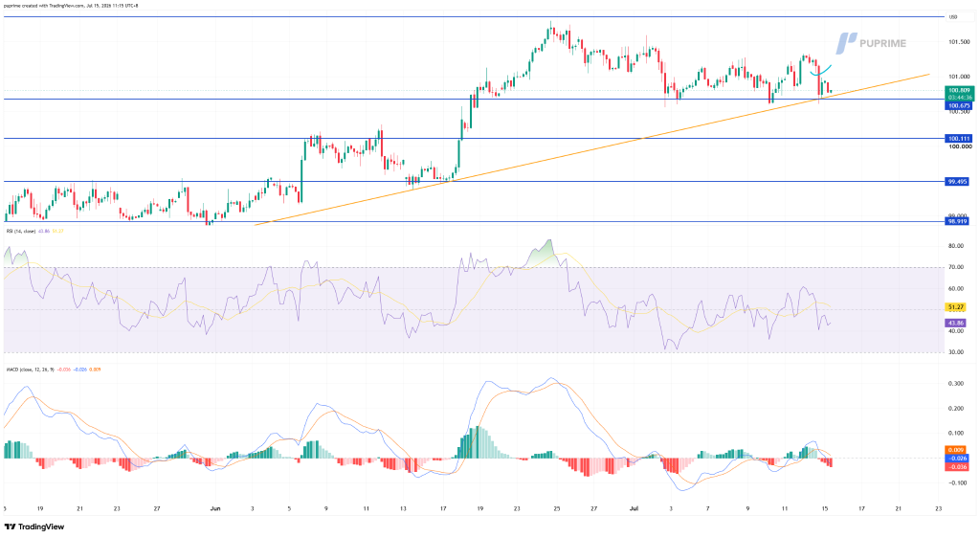The image size is (980, 538).
Task: Click the yellow RSI average value in legend
Action: [x=58, y=232]
